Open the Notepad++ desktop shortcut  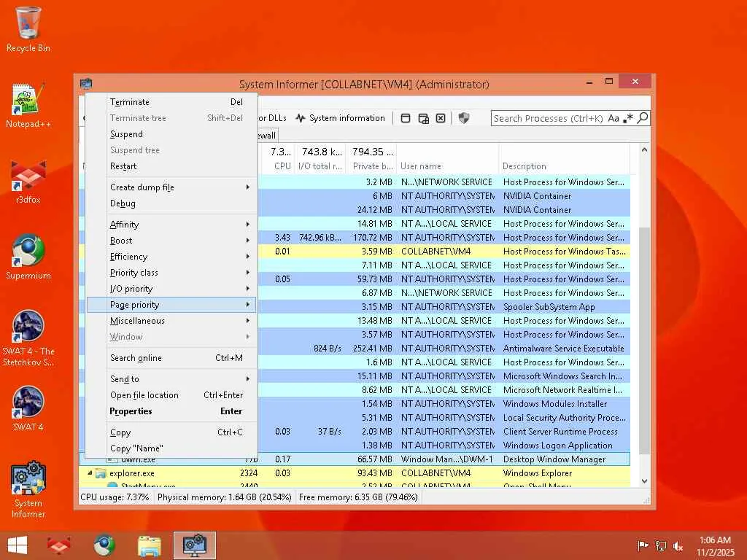coord(28,105)
